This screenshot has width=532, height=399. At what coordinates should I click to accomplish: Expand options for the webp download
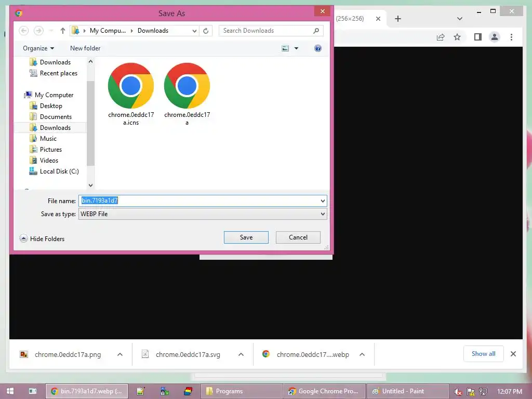click(362, 354)
